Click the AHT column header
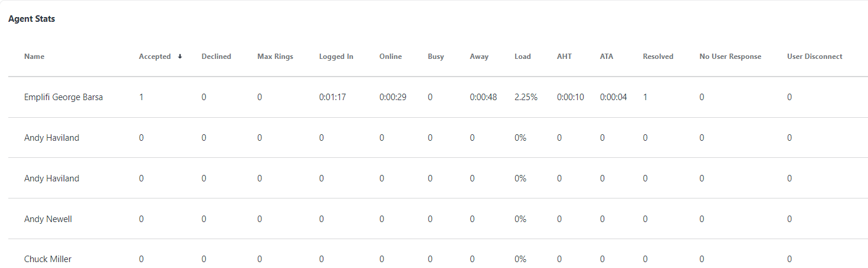This screenshot has width=868, height=268. (564, 57)
